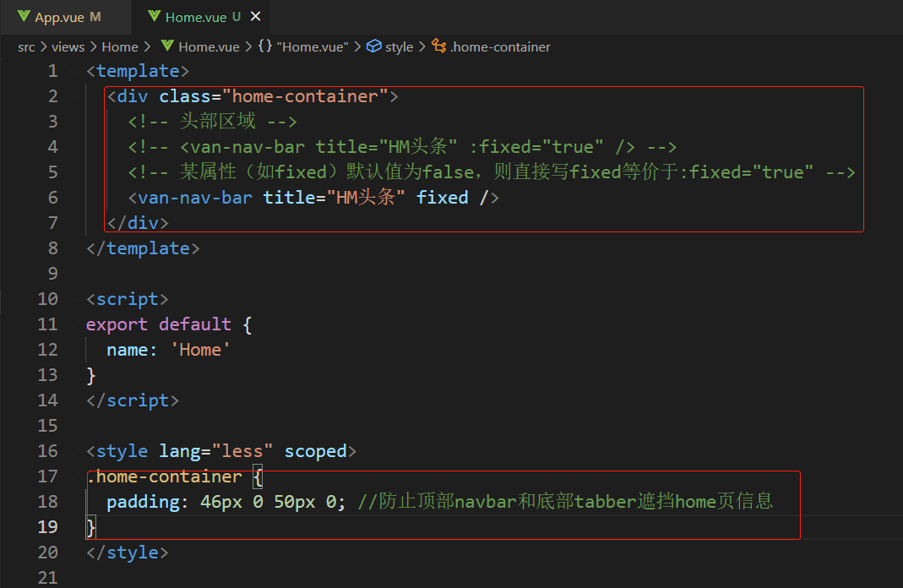Open the .home-container breadcrumb
Viewport: 903px width, 588px height.
pyautogui.click(x=500, y=47)
